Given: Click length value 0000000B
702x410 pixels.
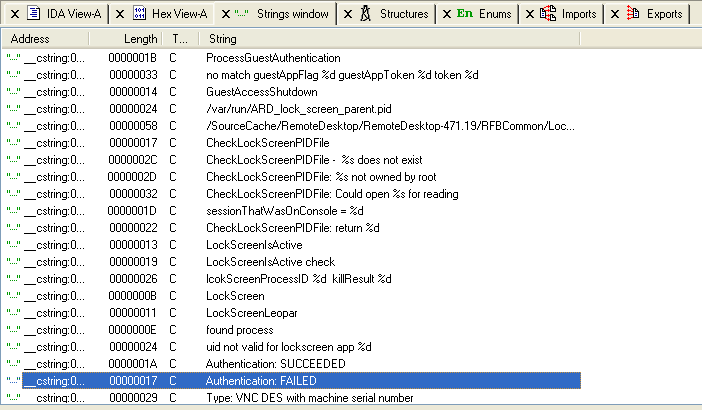Looking at the screenshot, I should (133, 296).
